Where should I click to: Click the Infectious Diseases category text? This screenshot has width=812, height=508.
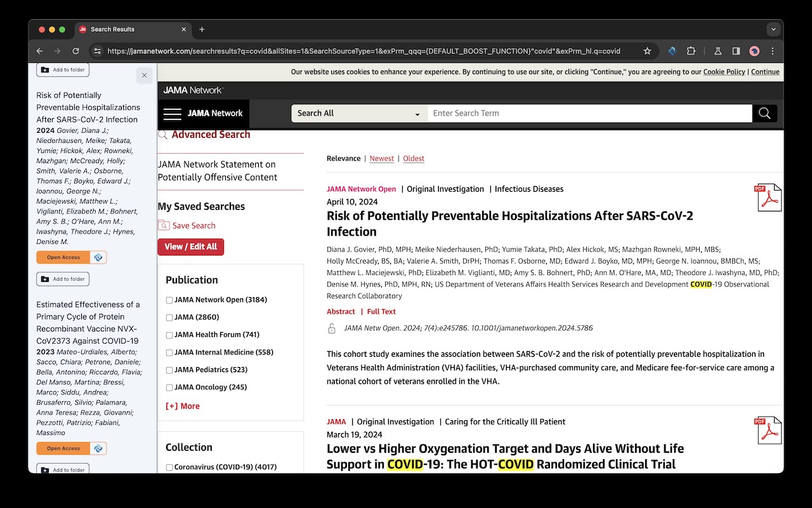(x=529, y=189)
